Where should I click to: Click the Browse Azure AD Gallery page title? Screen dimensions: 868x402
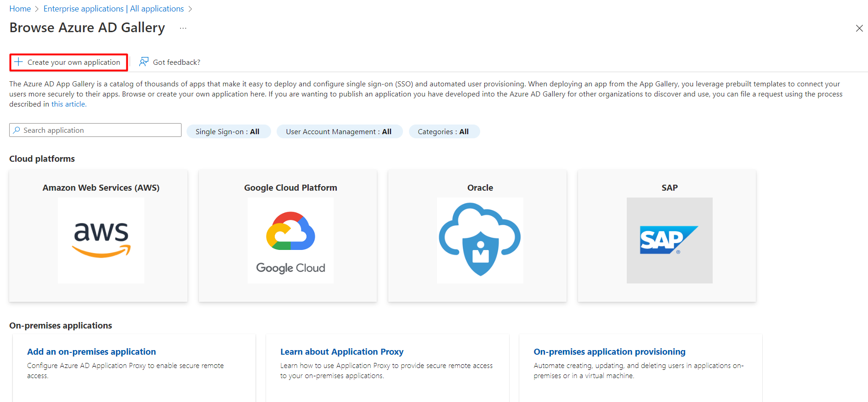coord(87,28)
